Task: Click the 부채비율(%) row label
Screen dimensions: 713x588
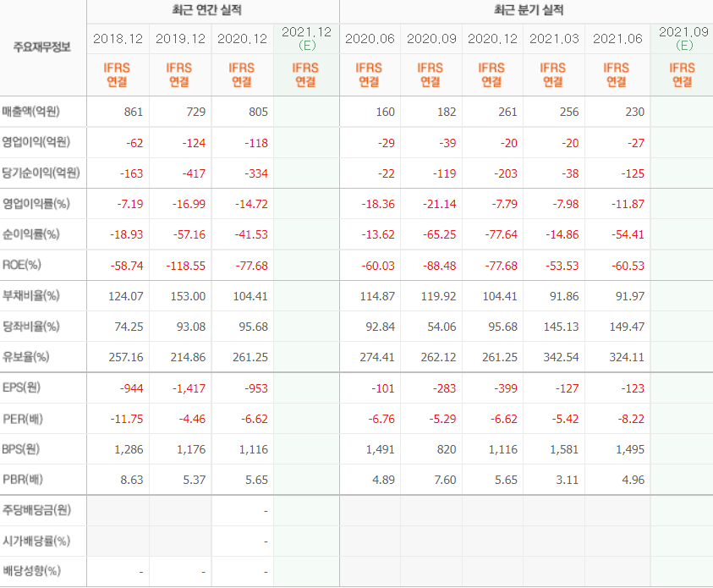Action: pos(31,295)
